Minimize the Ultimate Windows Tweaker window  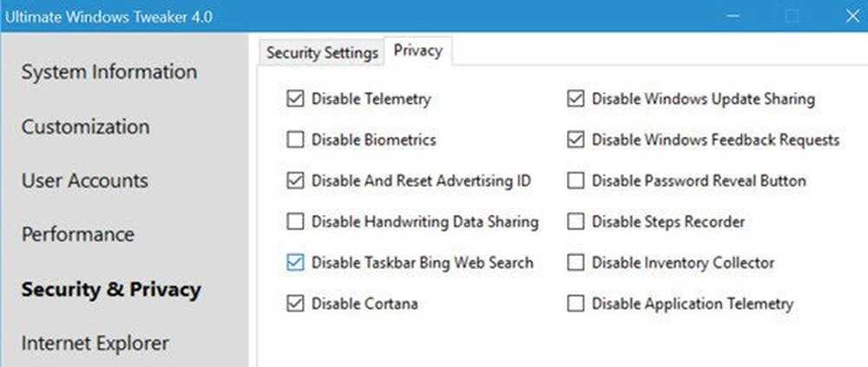[x=734, y=16]
